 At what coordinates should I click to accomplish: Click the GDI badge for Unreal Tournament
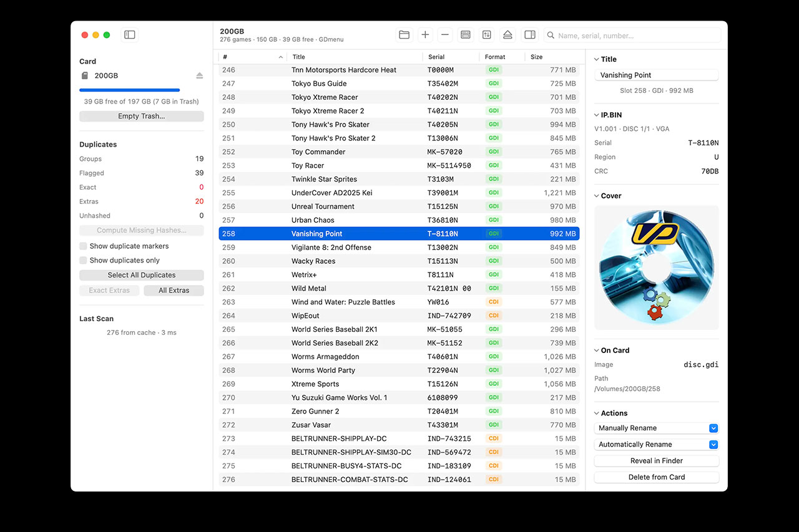tap(494, 206)
